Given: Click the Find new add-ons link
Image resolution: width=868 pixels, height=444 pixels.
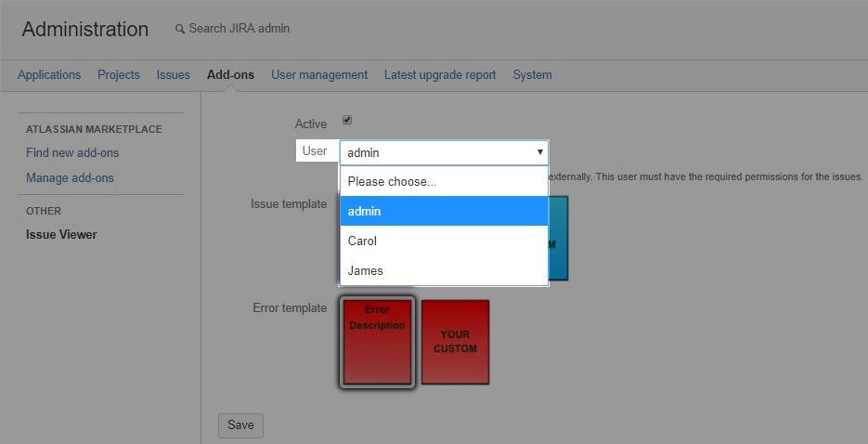Looking at the screenshot, I should click(72, 152).
